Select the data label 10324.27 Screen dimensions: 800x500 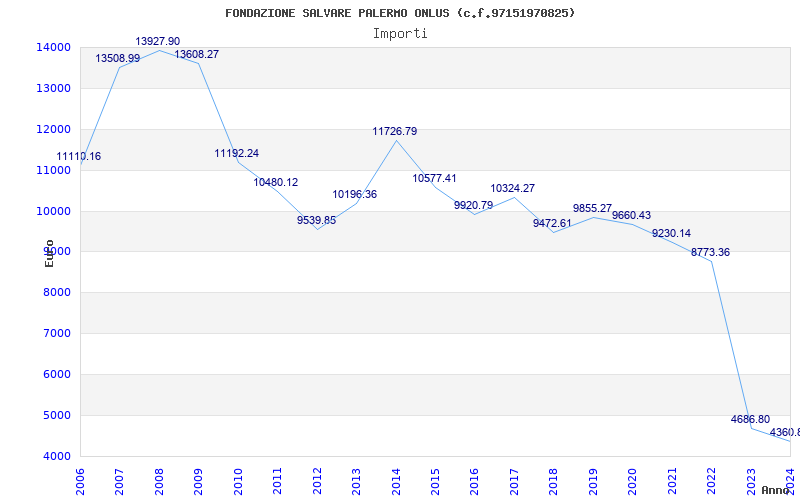tap(513, 188)
